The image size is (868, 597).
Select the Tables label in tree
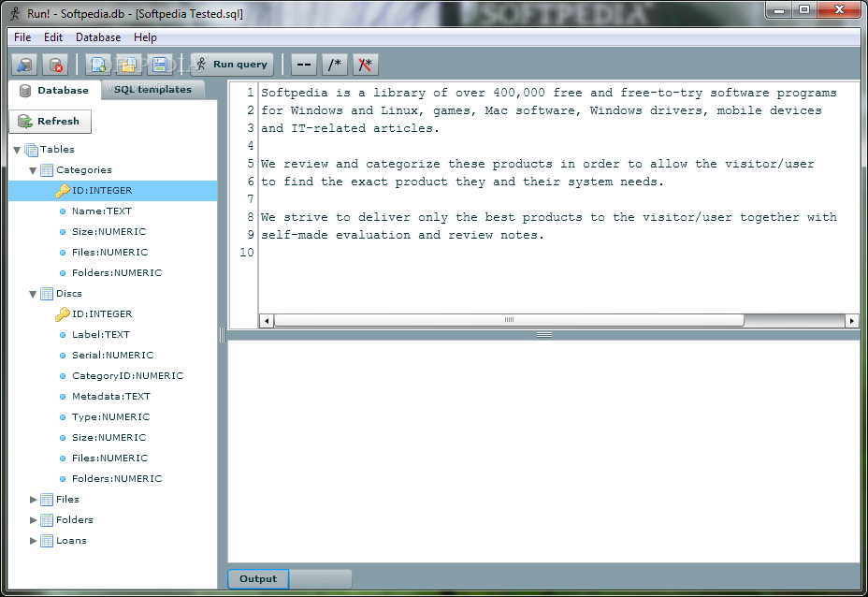click(x=57, y=150)
